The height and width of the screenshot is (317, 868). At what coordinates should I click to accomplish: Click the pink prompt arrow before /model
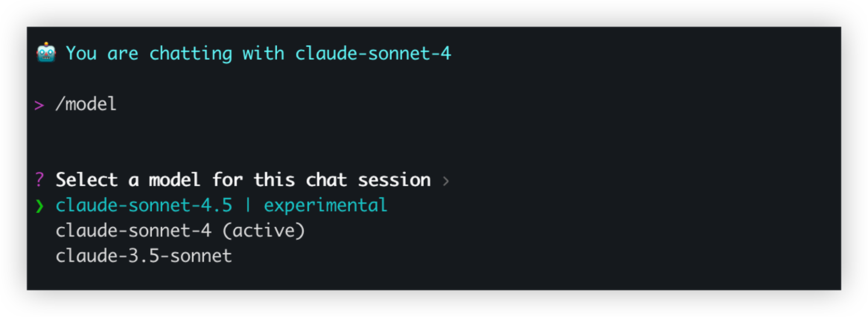click(39, 105)
